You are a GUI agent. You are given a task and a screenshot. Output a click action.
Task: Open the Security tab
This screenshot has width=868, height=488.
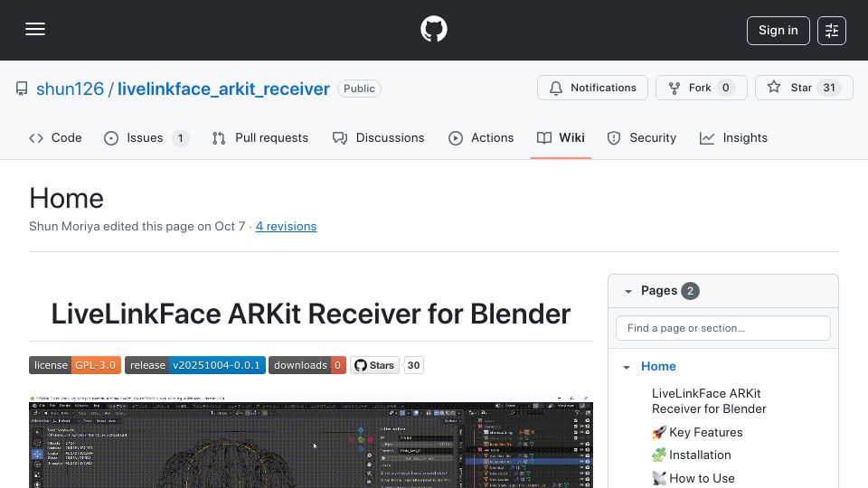(642, 137)
